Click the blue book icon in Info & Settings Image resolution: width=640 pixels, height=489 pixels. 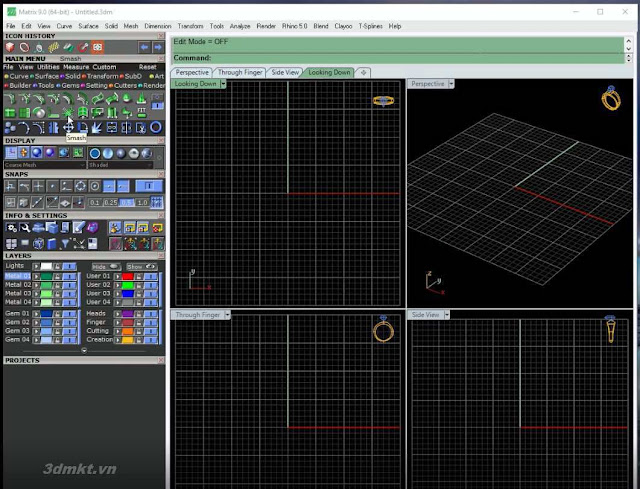[x=52, y=244]
